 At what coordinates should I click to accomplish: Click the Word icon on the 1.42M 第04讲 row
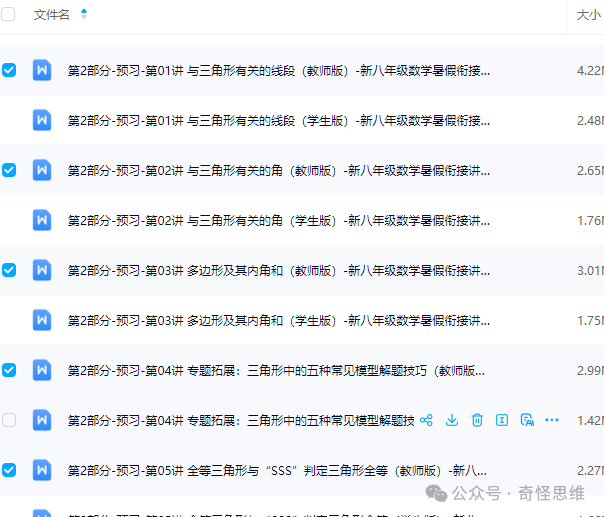42,420
